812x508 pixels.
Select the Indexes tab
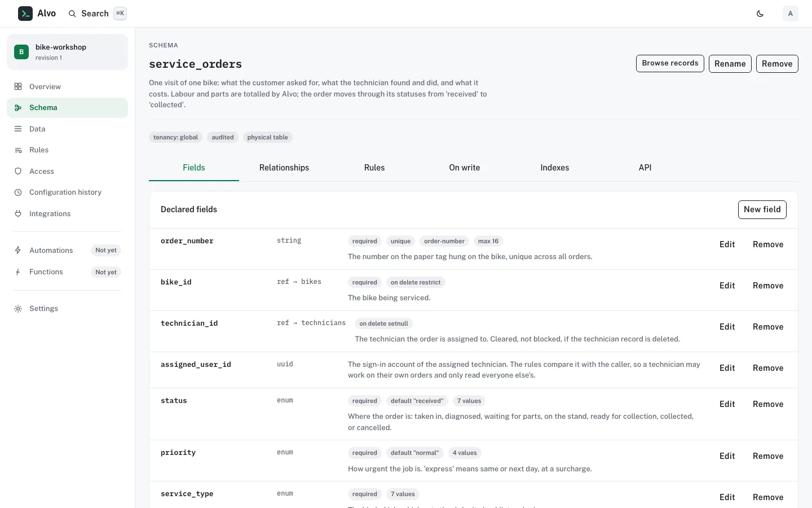point(555,168)
